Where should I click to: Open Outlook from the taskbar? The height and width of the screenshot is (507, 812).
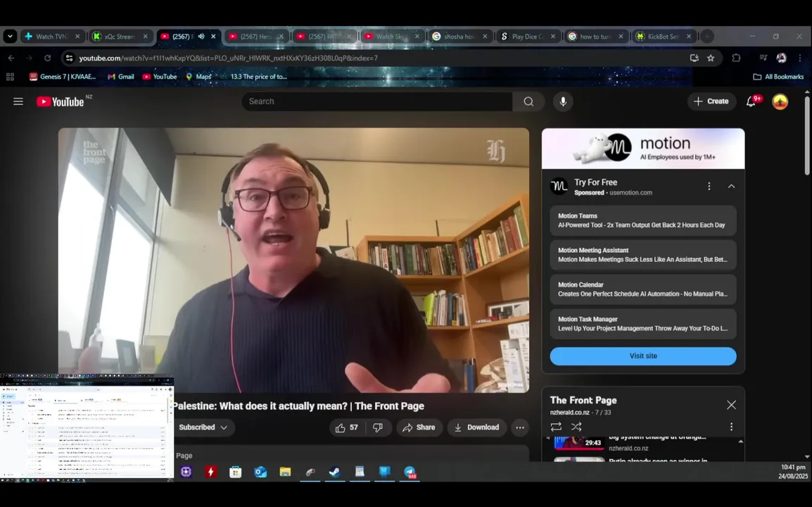click(x=260, y=472)
